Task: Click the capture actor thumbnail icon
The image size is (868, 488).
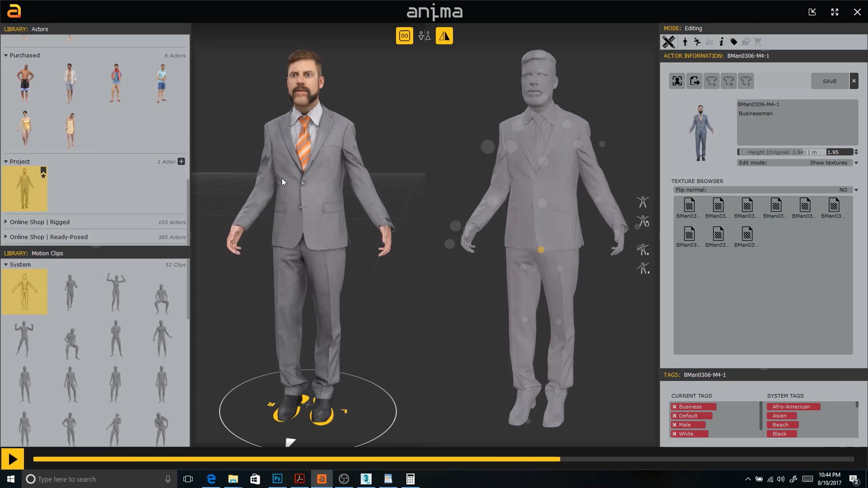Action: pyautogui.click(x=677, y=81)
